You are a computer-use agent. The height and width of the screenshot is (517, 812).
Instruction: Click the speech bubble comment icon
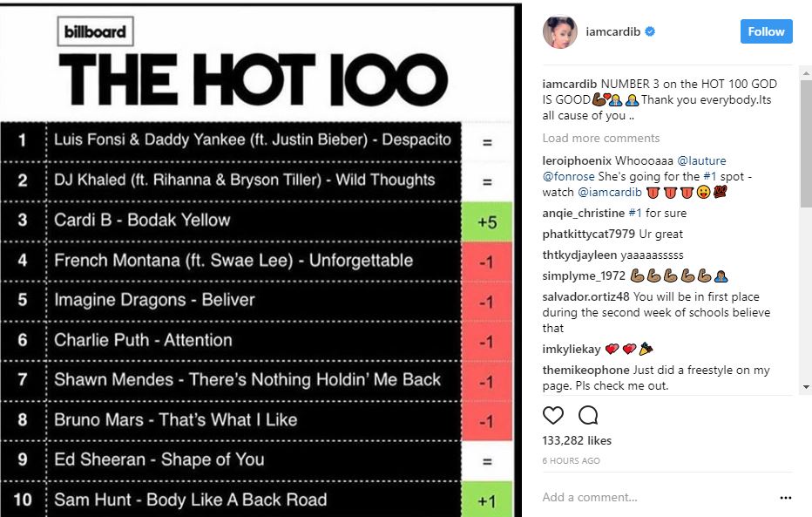pos(588,415)
